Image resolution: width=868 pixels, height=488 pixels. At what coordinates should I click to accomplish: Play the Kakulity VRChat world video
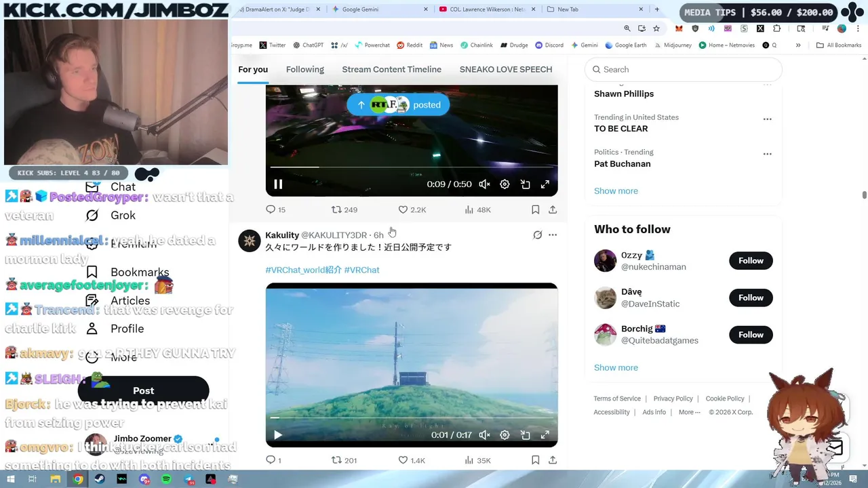278,435
